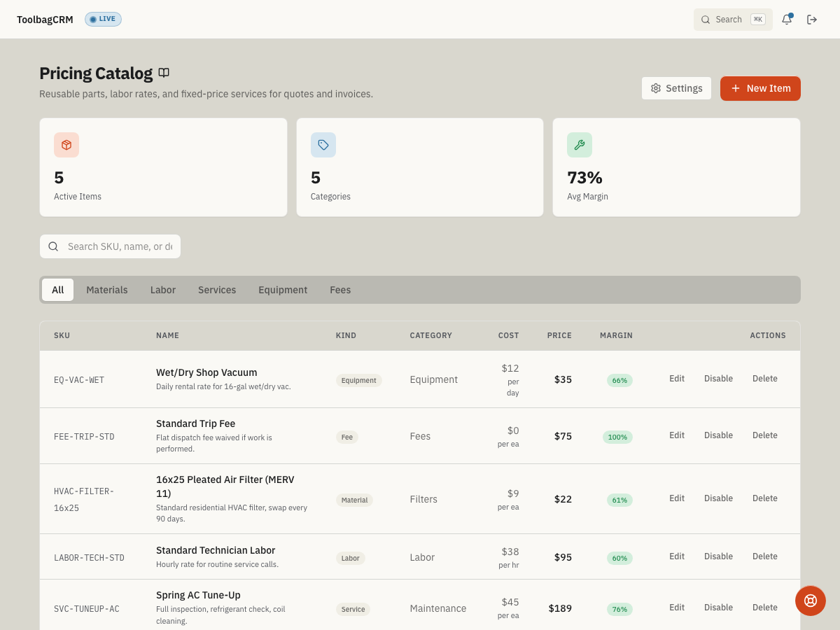Image resolution: width=840 pixels, height=630 pixels.
Task: Click the 73% Avg Margin value
Action: [584, 178]
